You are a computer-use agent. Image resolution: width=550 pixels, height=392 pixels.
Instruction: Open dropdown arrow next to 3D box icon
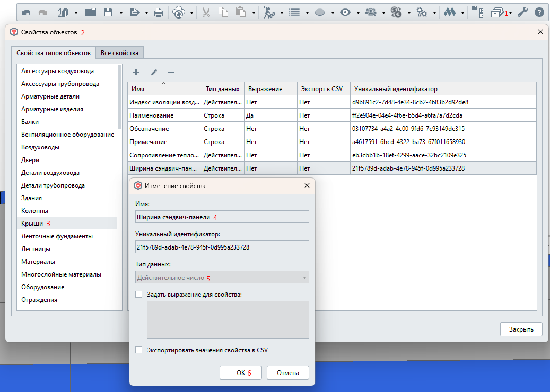(76, 13)
